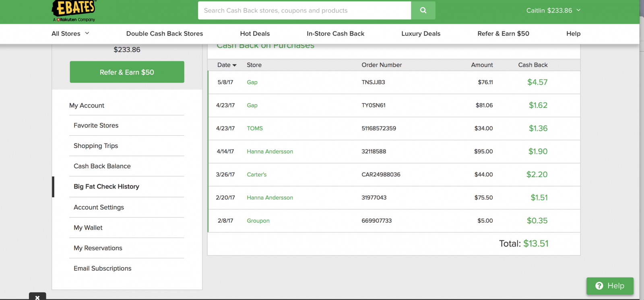Open Cash Back Balance page
This screenshot has height=300, width=644.
[x=102, y=166]
